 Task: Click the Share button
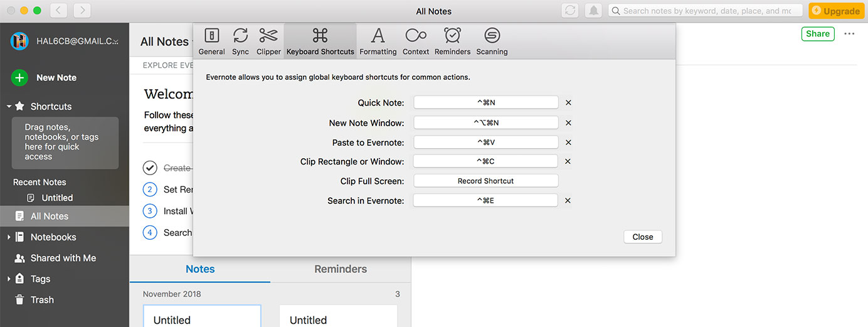(818, 34)
